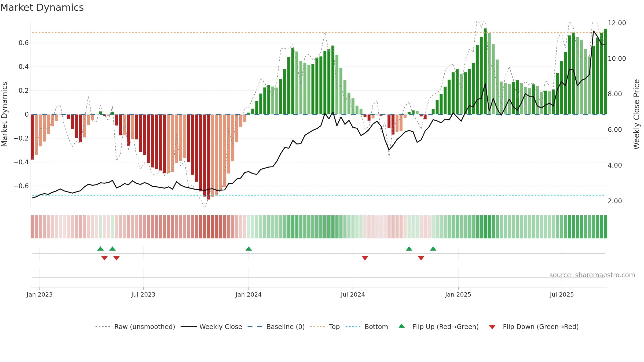Viewport: 644px width, 362px height.
Task: Click the Jan 2025 x-axis label
Action: tap(458, 294)
